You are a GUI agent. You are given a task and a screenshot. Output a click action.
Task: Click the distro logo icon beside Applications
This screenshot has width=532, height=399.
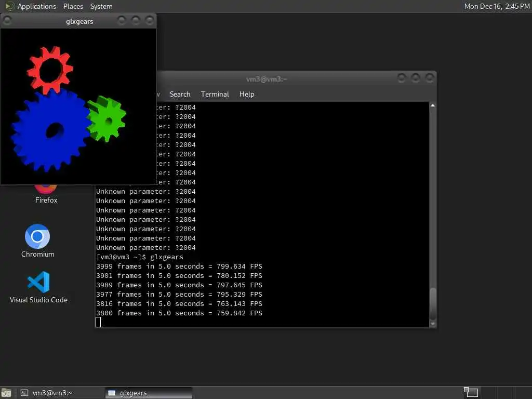(10, 6)
